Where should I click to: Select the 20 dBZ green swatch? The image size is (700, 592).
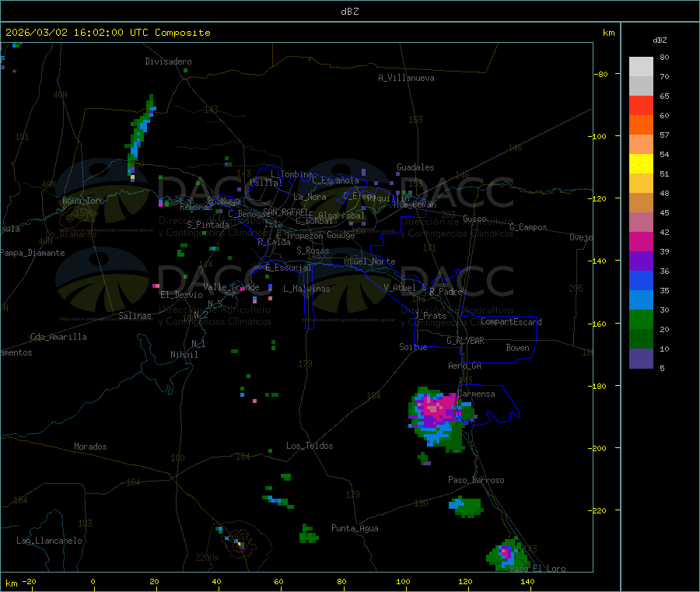641,319
